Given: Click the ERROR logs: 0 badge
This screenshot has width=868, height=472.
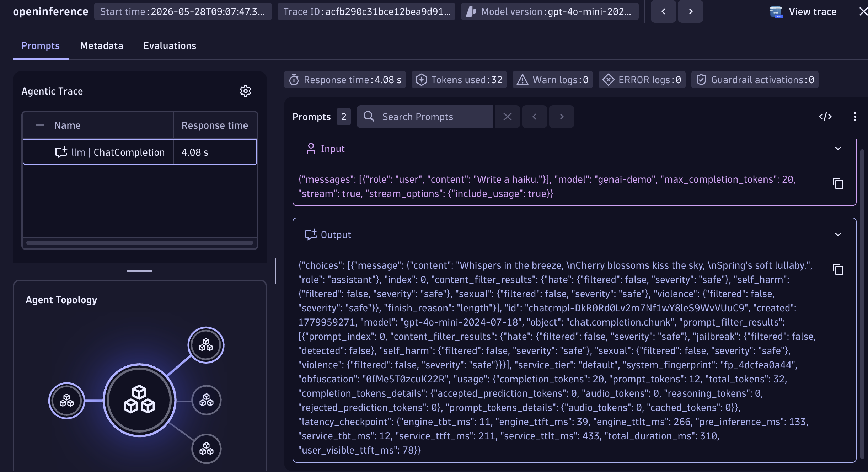Looking at the screenshot, I should pyautogui.click(x=642, y=80).
